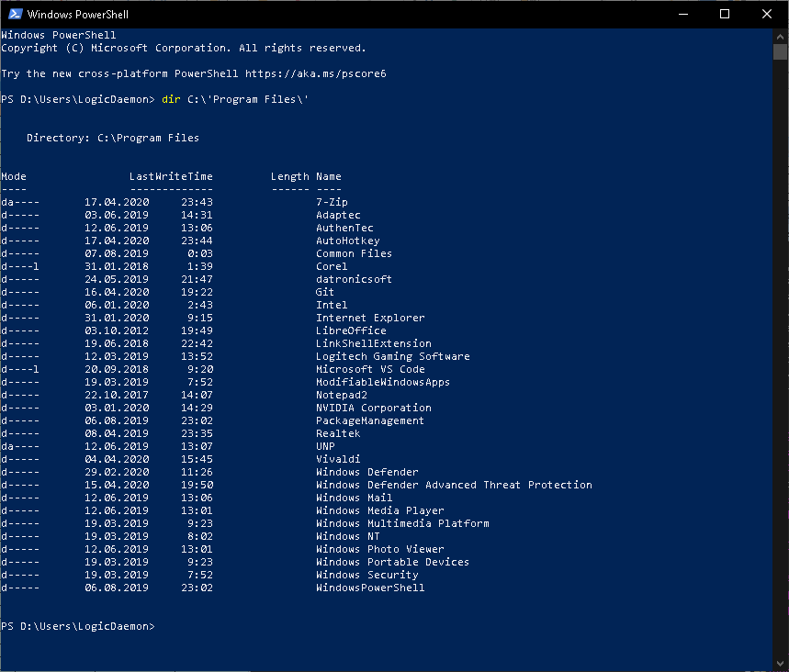Screen dimensions: 789x672
Task: Select the Git folder name
Action: (326, 291)
